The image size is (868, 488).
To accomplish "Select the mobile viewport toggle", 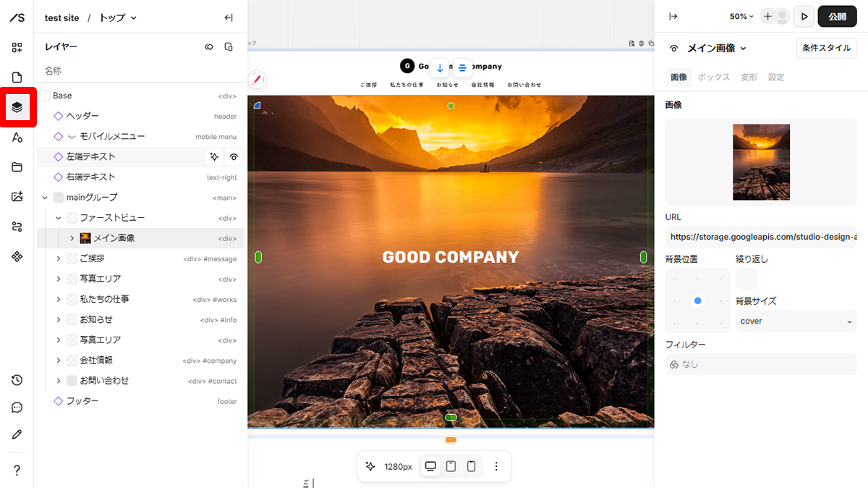I will [472, 466].
